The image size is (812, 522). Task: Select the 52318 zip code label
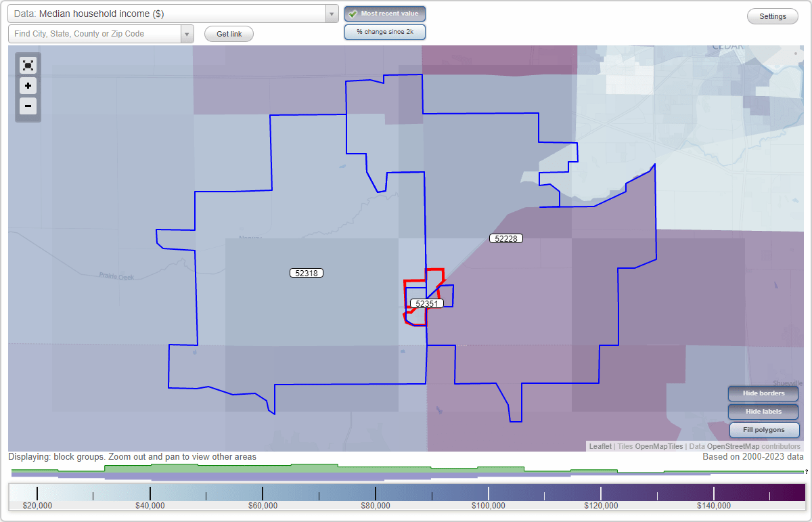pos(307,273)
